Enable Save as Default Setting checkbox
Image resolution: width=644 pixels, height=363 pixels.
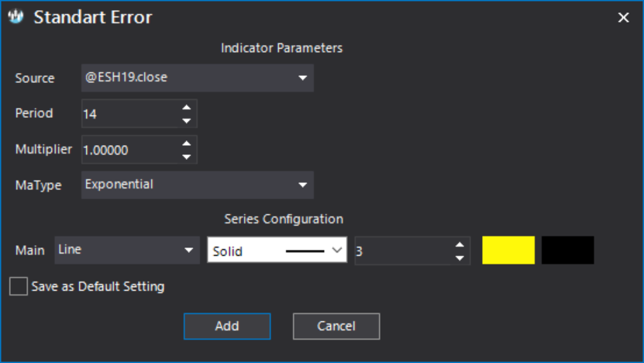(19, 286)
